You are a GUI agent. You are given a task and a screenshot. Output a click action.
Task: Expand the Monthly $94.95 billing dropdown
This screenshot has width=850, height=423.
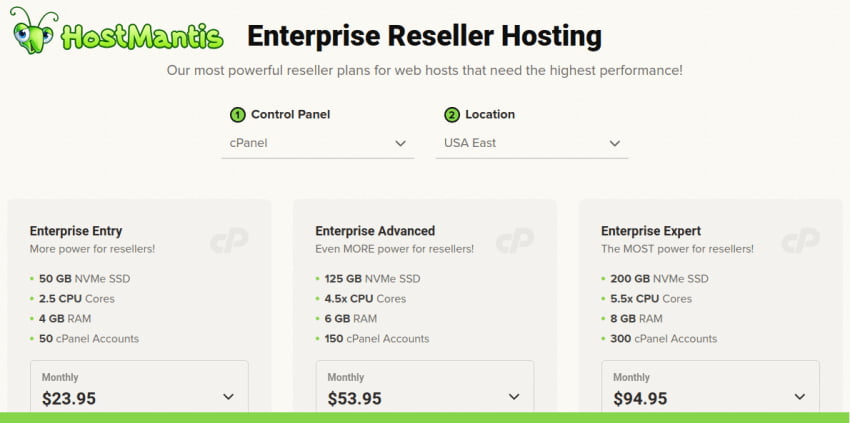[x=711, y=389]
